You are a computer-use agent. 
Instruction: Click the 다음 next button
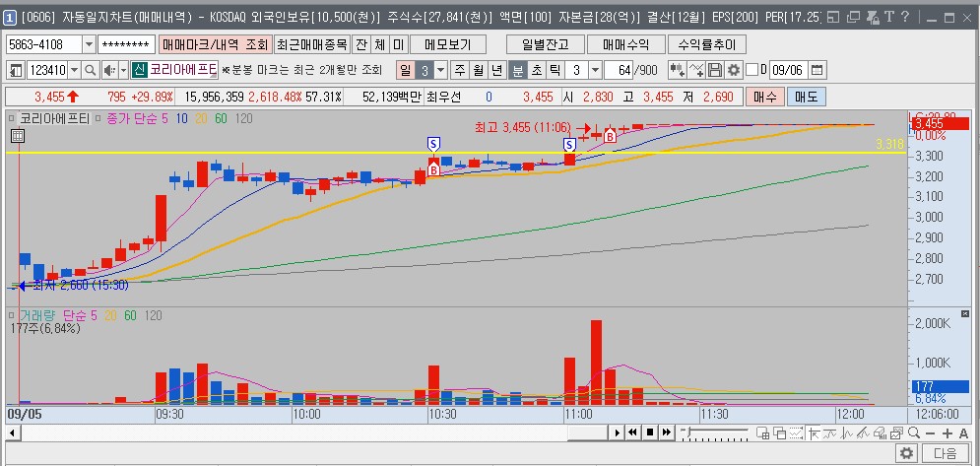pyautogui.click(x=944, y=453)
